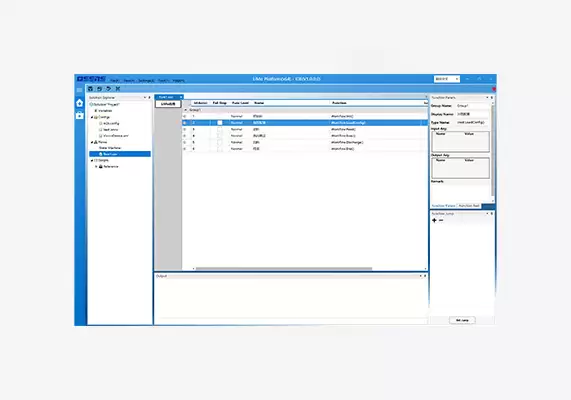Collapse the Group1 row in the flow table
The height and width of the screenshot is (400, 571).
(x=185, y=110)
